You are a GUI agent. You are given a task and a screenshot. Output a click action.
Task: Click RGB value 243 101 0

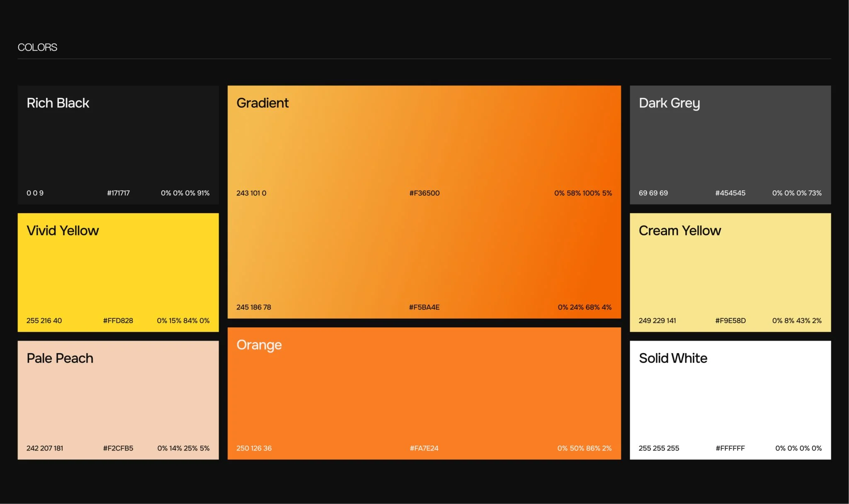tap(251, 193)
